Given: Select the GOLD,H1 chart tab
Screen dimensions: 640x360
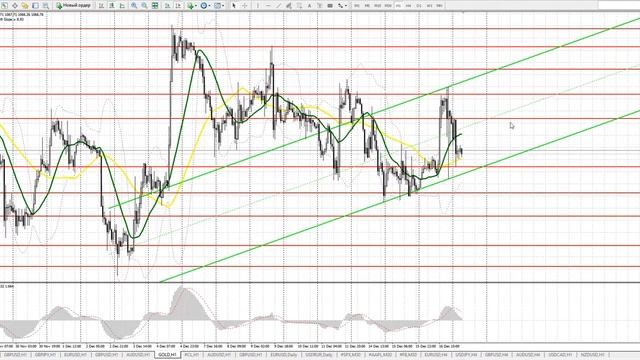Looking at the screenshot, I should tap(167, 355).
